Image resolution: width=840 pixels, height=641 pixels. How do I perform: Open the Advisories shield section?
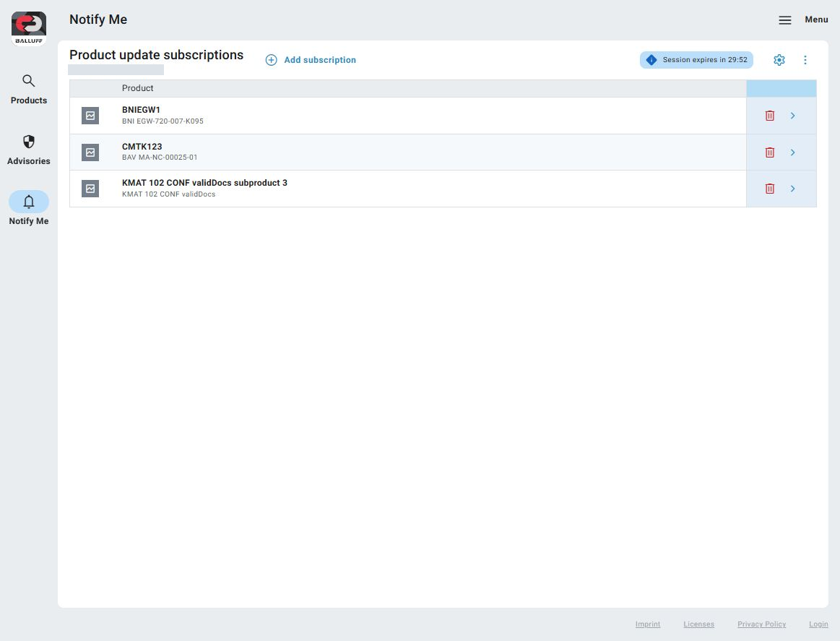(x=29, y=150)
